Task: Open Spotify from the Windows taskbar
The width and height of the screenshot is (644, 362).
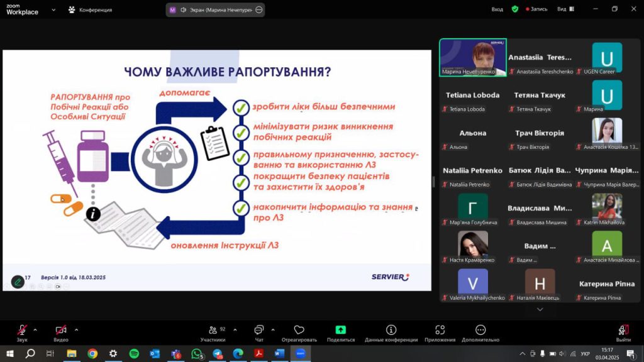Action: pyautogui.click(x=134, y=353)
